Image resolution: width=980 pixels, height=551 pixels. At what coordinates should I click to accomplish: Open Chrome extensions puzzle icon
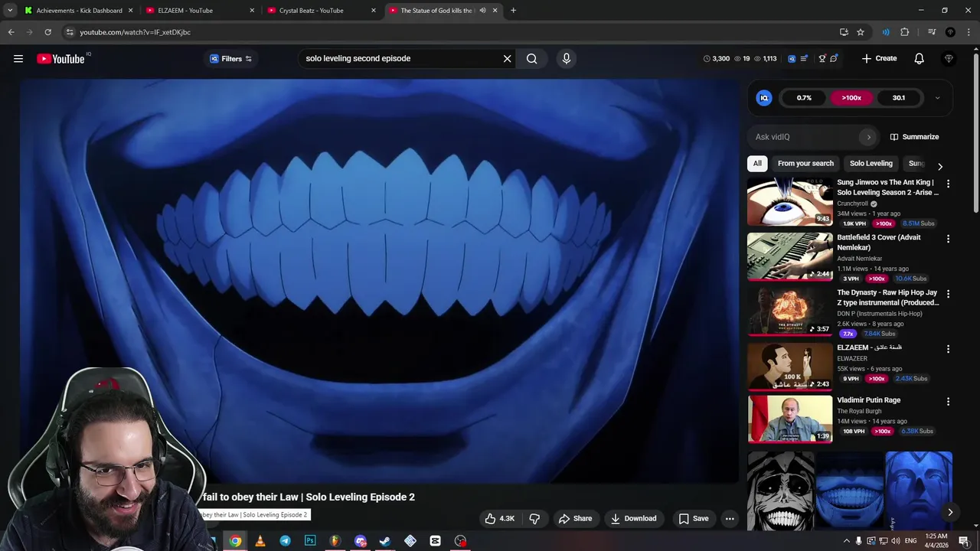point(905,32)
